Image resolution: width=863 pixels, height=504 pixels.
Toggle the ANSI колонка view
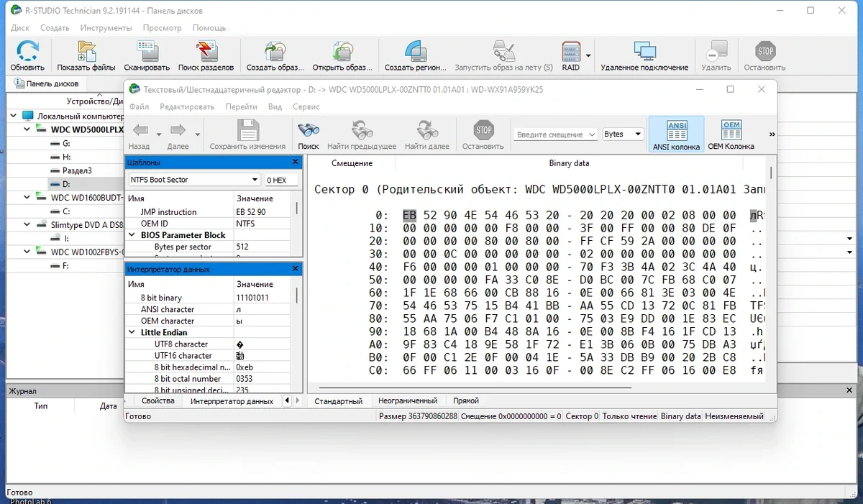[x=676, y=134]
